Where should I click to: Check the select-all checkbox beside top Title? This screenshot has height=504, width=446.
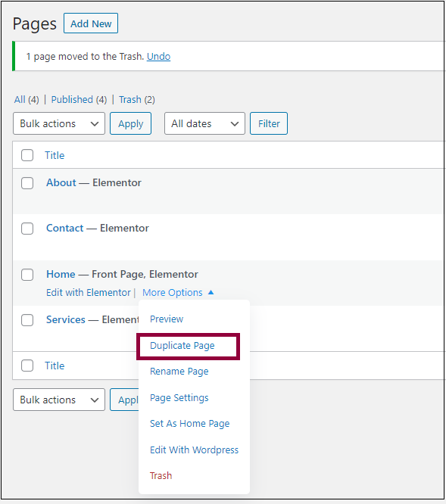pyautogui.click(x=27, y=155)
